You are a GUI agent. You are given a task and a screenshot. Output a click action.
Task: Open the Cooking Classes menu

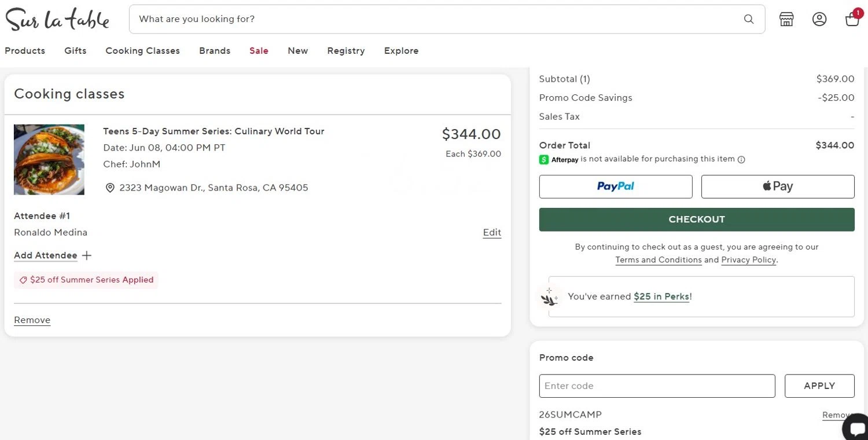click(x=142, y=51)
